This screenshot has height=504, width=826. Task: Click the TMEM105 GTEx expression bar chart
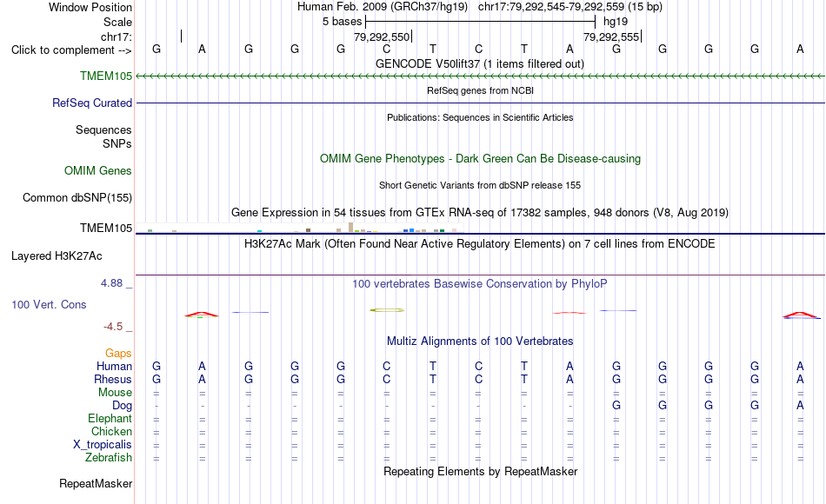pyautogui.click(x=299, y=228)
